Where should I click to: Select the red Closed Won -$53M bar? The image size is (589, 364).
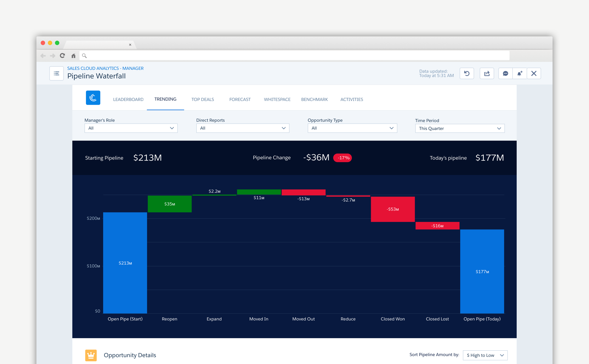tap(393, 209)
